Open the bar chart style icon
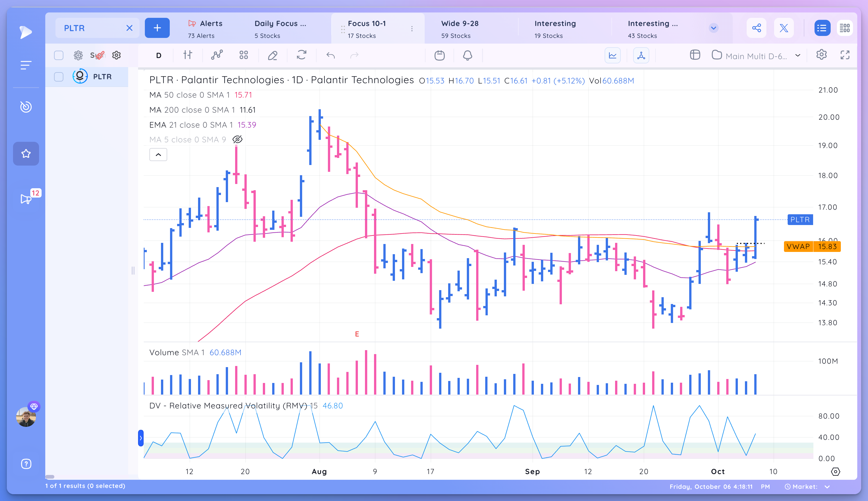868x501 pixels. click(188, 55)
